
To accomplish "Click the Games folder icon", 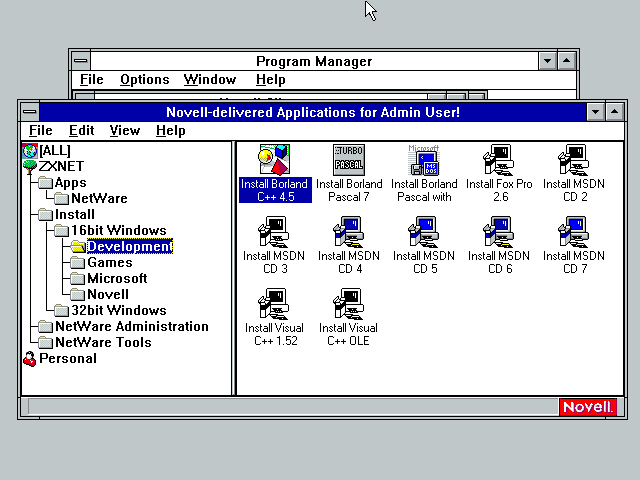I will pos(78,263).
